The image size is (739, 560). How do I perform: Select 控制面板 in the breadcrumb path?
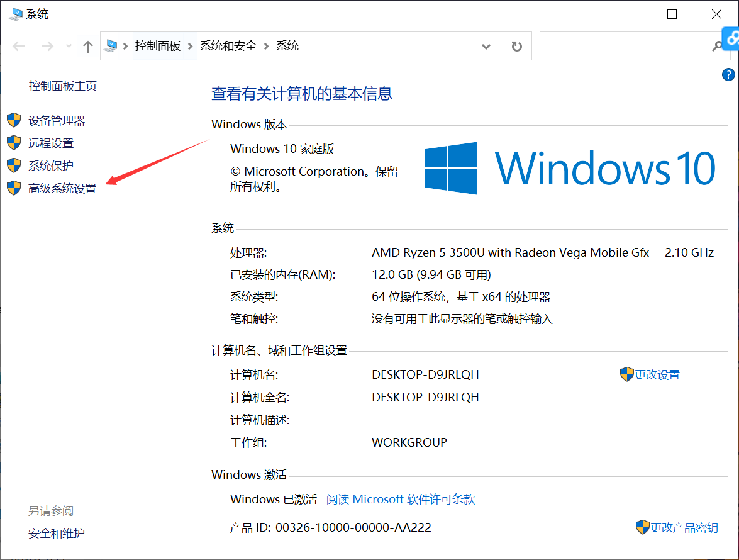(x=158, y=46)
